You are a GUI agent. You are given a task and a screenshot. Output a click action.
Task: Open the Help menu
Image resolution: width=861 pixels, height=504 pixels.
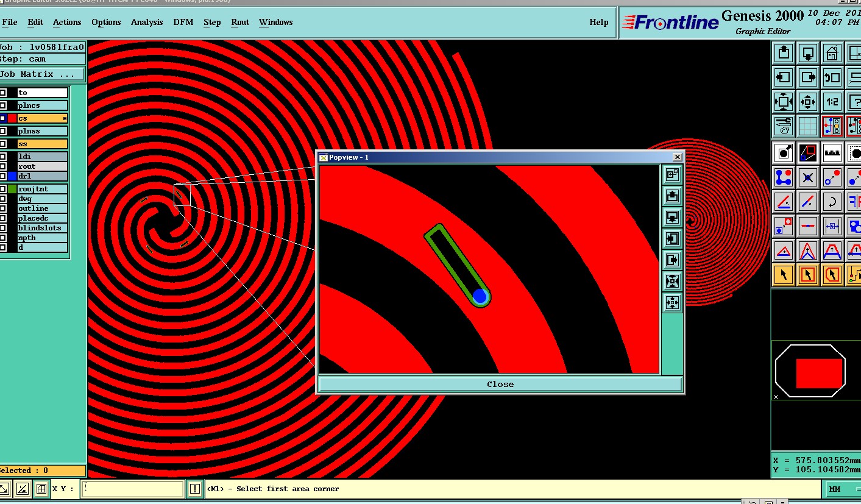tap(599, 22)
